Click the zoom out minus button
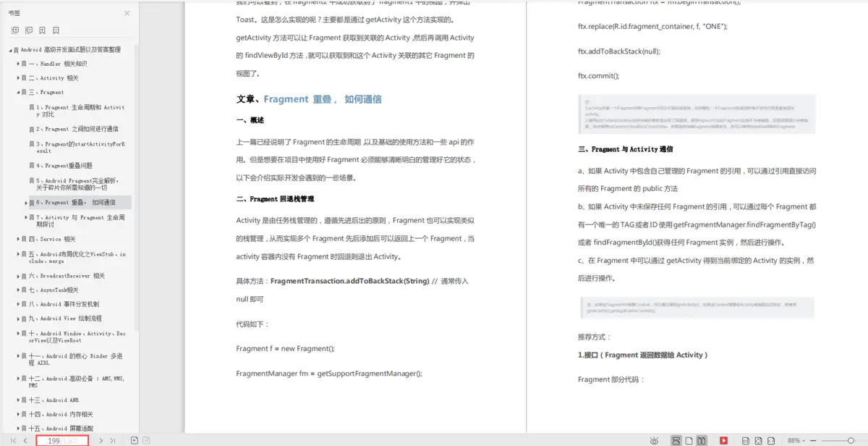Image resolution: width=868 pixels, height=446 pixels. 813,440
